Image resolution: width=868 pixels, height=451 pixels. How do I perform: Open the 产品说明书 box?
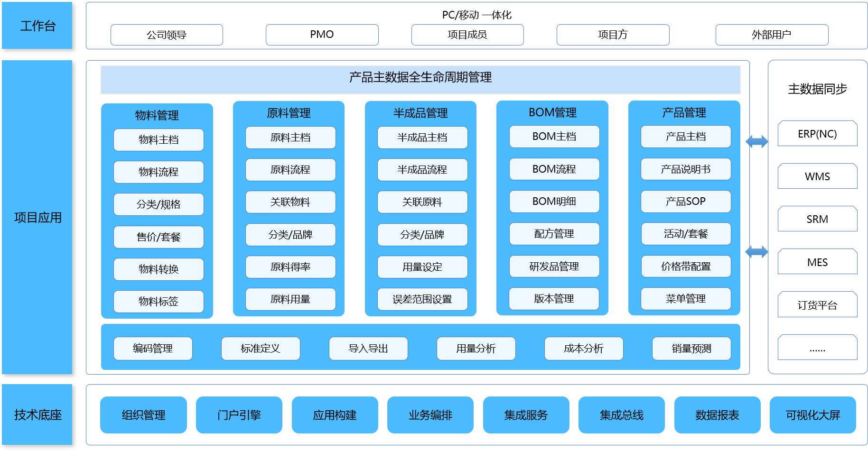point(686,169)
